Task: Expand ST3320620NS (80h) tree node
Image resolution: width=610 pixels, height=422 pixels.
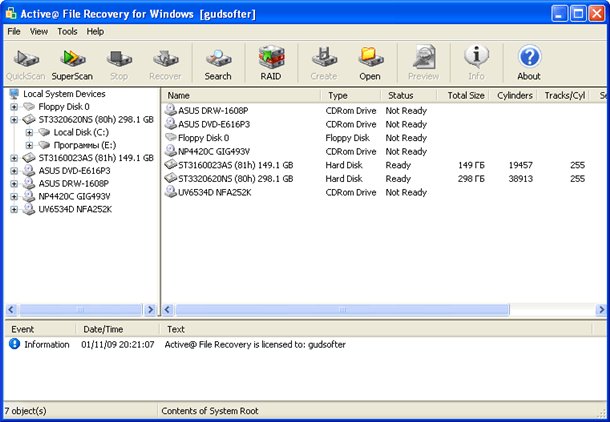Action: (14, 119)
